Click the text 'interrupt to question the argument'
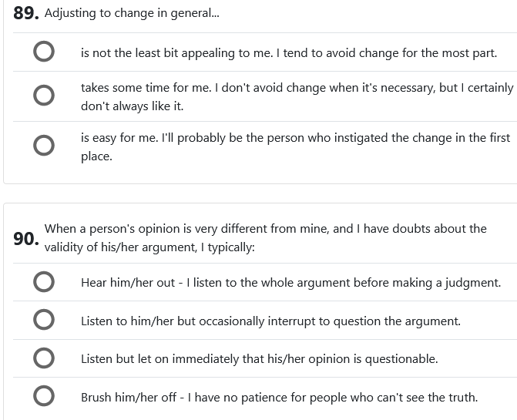The height and width of the screenshot is (420, 517). click(362, 321)
